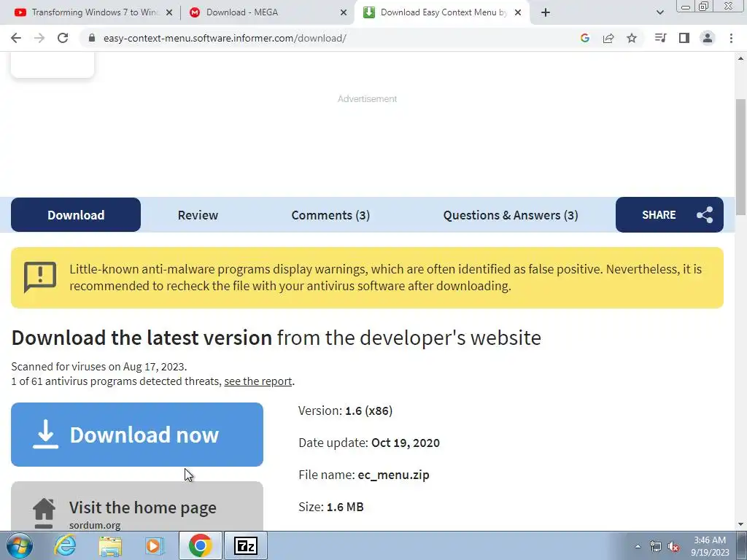747x560 pixels.
Task: Click the date update Oct 19, 2020
Action: pyautogui.click(x=406, y=443)
